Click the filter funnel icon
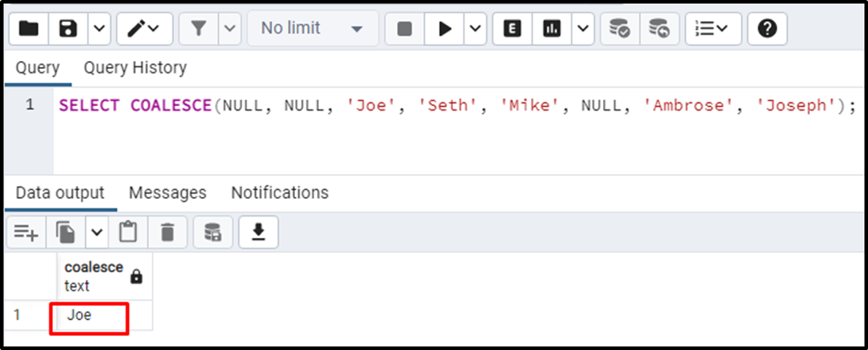This screenshot has height=350, width=868. click(198, 29)
